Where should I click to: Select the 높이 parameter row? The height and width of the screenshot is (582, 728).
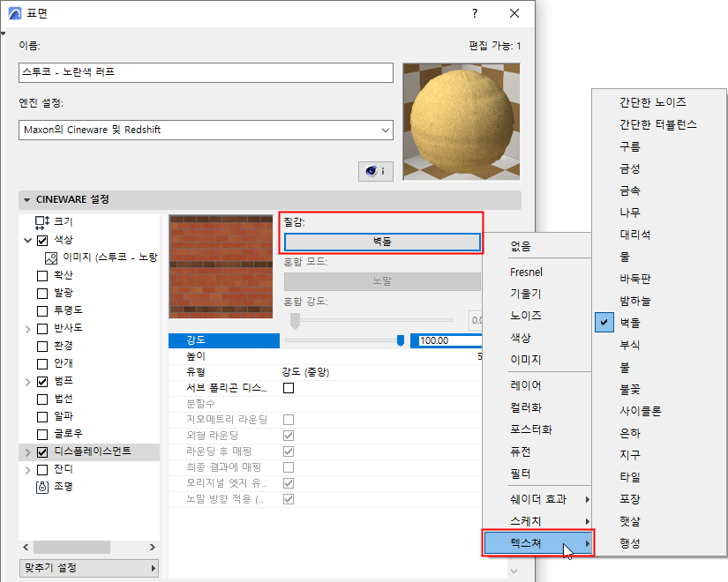pyautogui.click(x=325, y=356)
